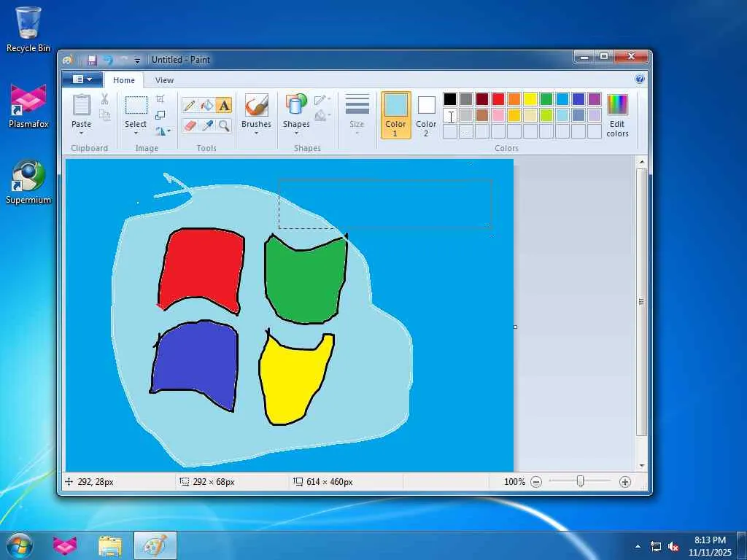Open Paint Help question mark icon
Screen dimensions: 747x560
click(639, 79)
